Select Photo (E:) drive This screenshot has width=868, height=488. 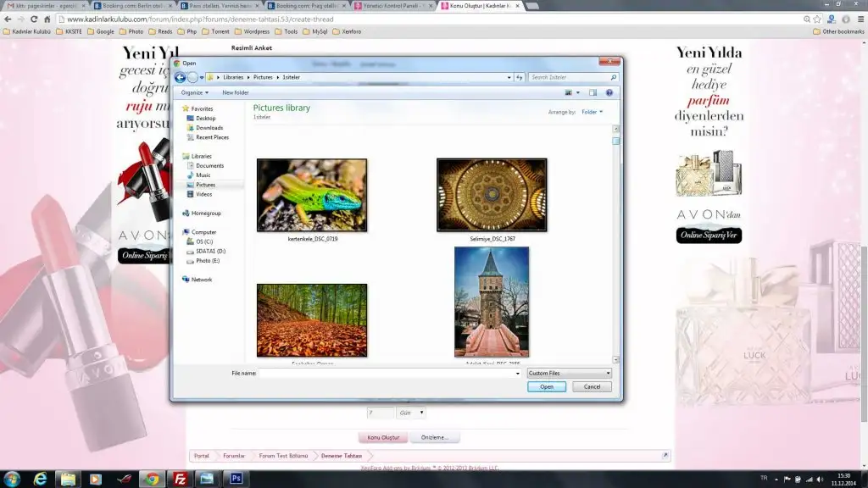click(207, 261)
